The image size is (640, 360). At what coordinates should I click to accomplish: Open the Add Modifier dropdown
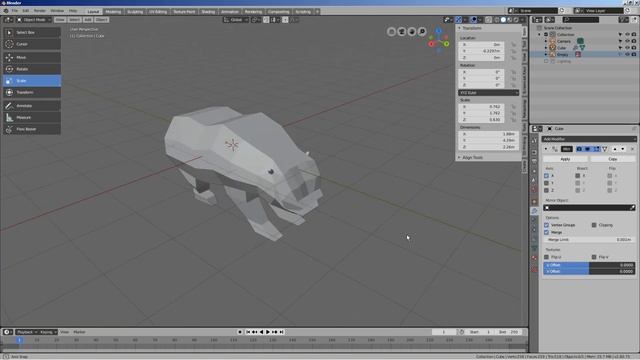click(589, 139)
